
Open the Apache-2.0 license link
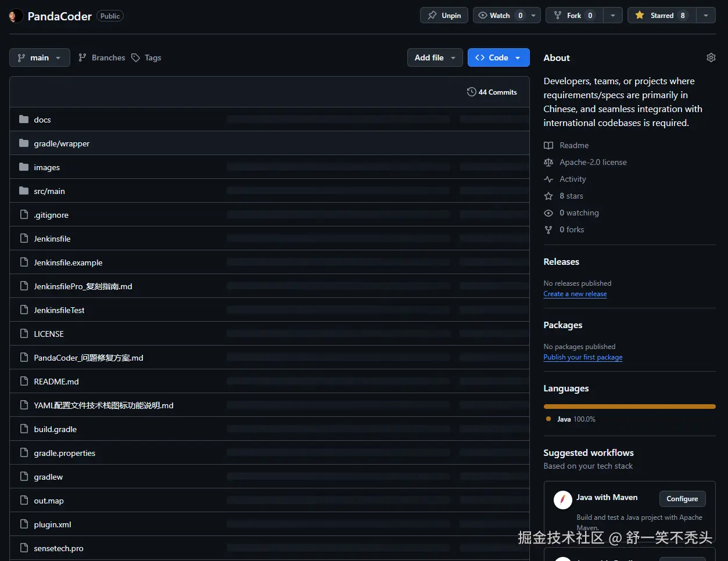click(593, 162)
